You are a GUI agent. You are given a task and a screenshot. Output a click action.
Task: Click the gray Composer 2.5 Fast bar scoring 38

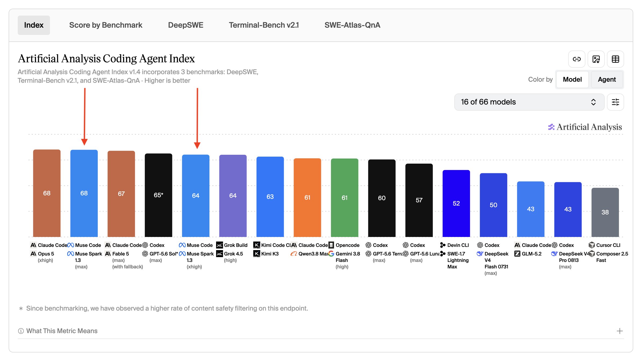point(605,213)
